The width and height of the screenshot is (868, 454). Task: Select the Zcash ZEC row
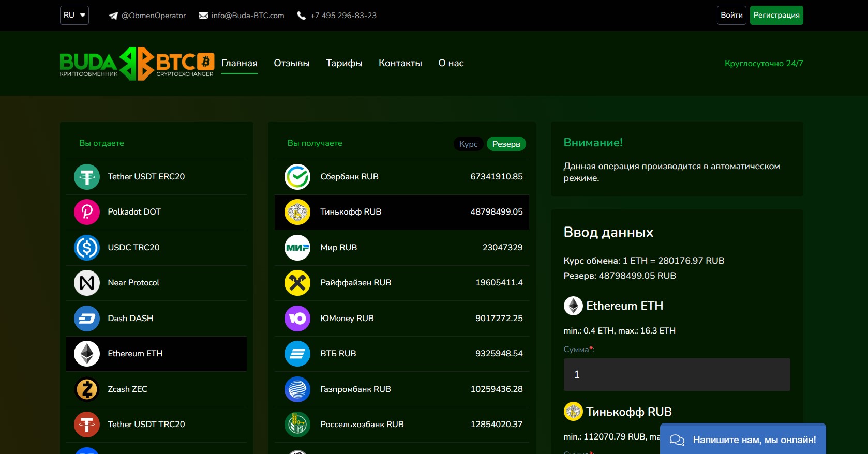(156, 389)
